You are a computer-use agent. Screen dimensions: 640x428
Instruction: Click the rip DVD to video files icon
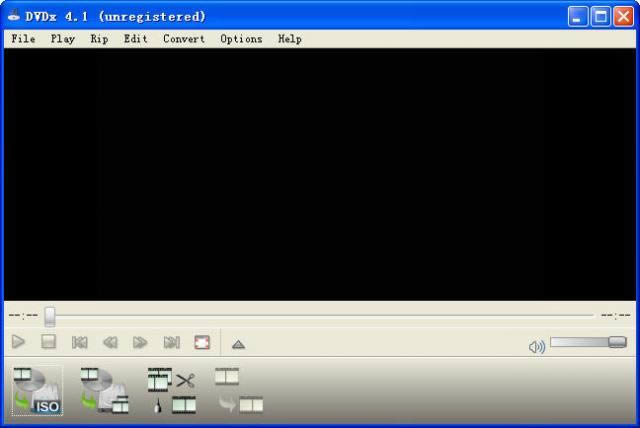coord(104,390)
